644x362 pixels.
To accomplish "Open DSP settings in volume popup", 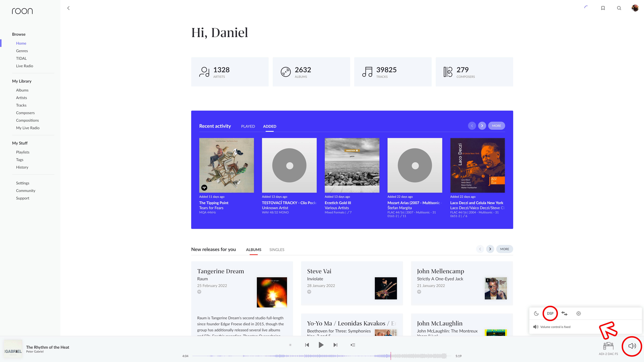I will tap(550, 313).
